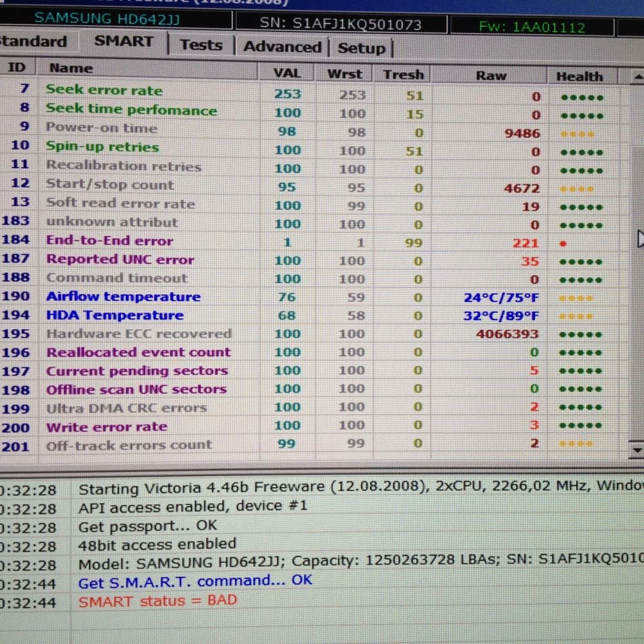Image resolution: width=644 pixels, height=644 pixels.
Task: Click the yellow health dots for Power-on time
Action: 577,135
